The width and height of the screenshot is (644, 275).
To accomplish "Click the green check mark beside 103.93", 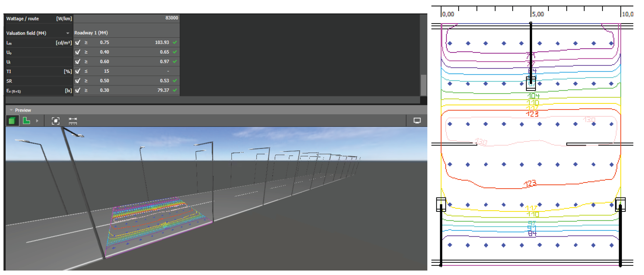I will click(175, 42).
